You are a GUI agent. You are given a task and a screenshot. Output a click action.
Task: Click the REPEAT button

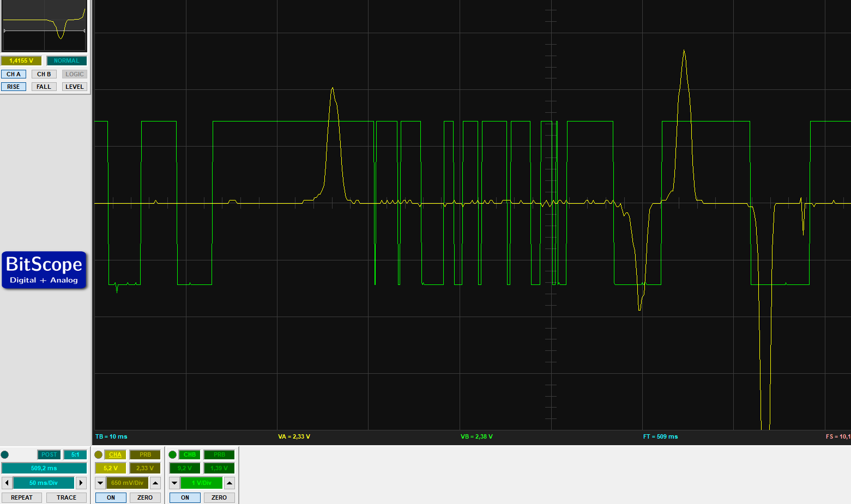click(22, 497)
